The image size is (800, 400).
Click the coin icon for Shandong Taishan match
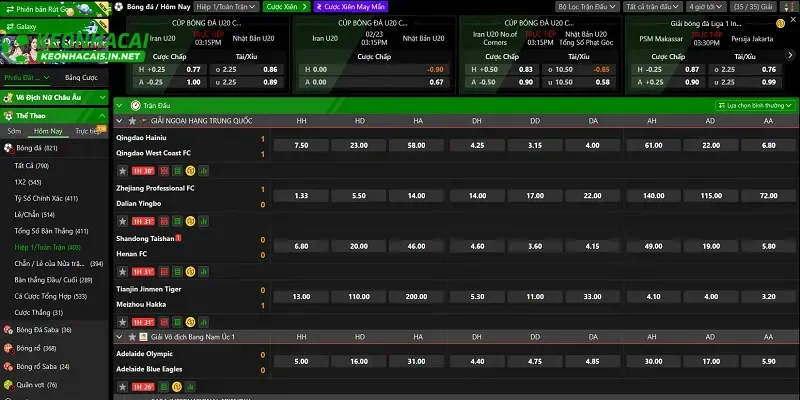tap(190, 271)
